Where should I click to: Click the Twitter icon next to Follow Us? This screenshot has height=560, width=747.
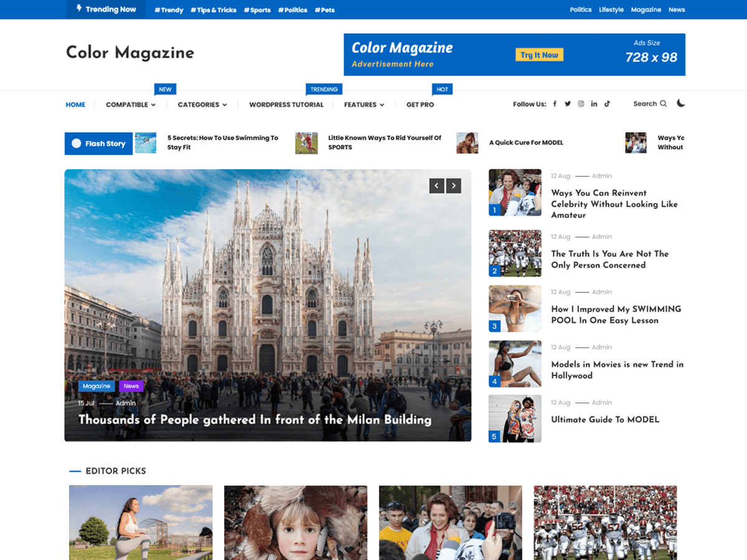click(568, 104)
